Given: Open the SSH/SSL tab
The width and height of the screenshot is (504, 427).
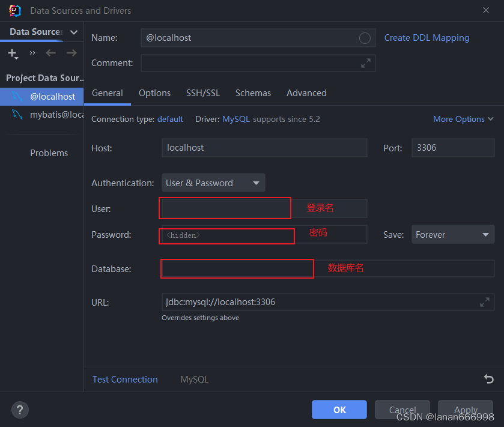Looking at the screenshot, I should pos(203,93).
